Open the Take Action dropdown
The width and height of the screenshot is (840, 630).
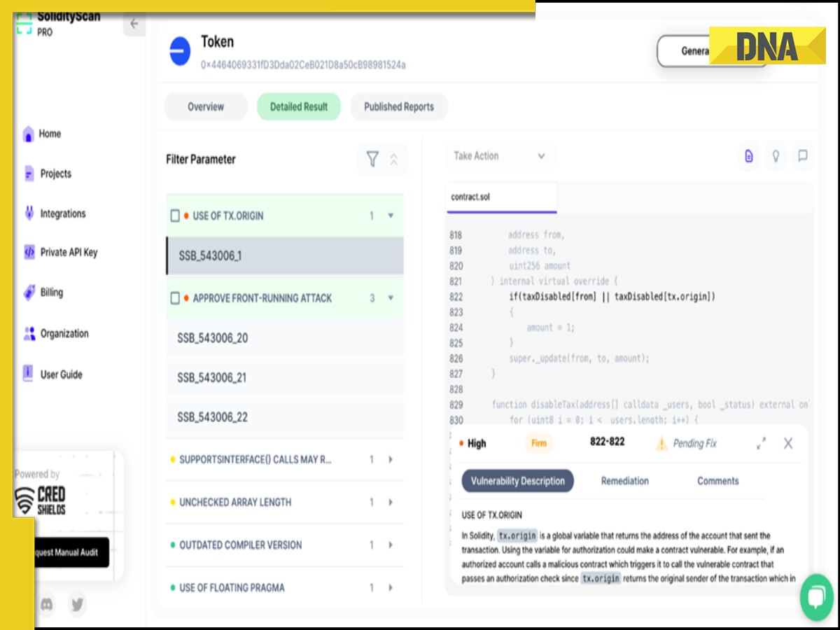(x=500, y=156)
